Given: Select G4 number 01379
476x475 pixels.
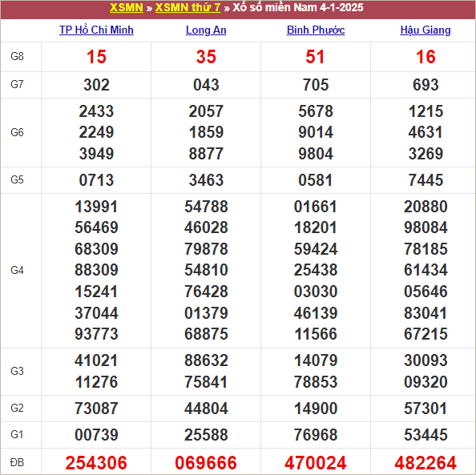Looking at the screenshot, I should (x=206, y=313).
